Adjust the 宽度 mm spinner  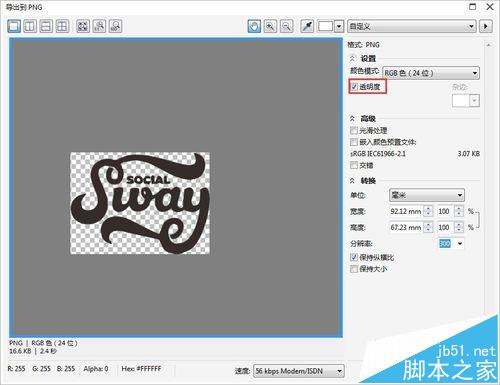pyautogui.click(x=428, y=211)
